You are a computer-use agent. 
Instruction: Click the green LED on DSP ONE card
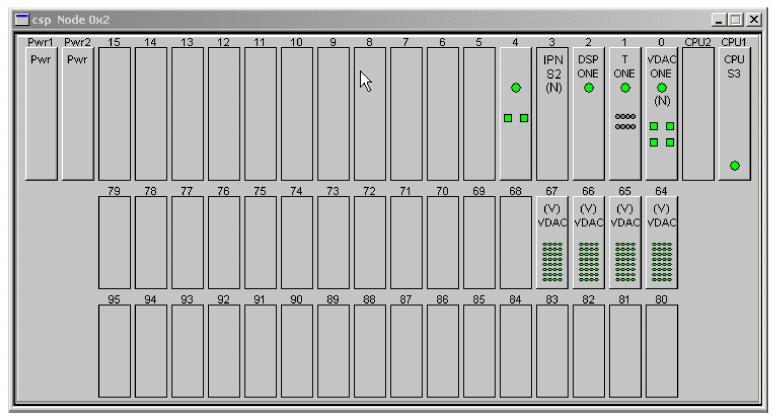coord(589,88)
